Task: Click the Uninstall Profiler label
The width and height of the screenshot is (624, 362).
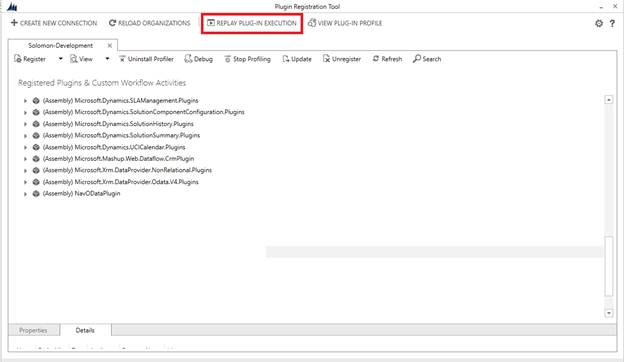Action: pyautogui.click(x=151, y=59)
